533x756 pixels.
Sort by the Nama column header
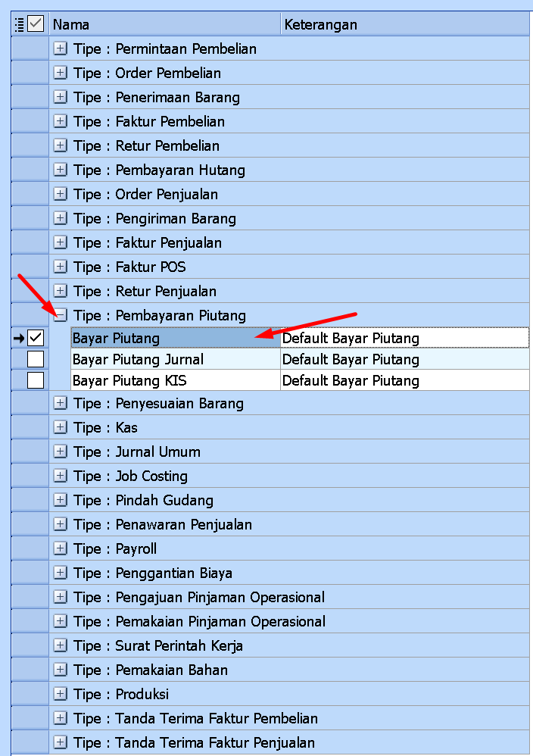coord(165,24)
